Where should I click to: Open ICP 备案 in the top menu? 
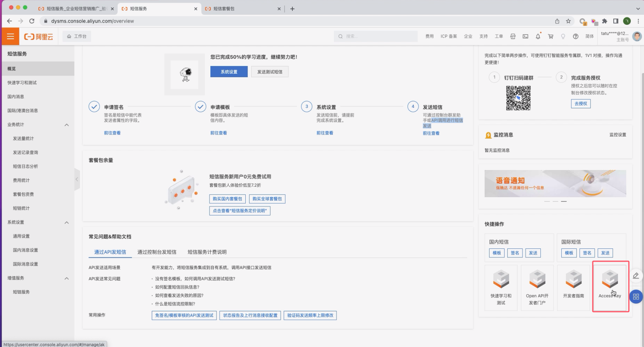coord(449,36)
